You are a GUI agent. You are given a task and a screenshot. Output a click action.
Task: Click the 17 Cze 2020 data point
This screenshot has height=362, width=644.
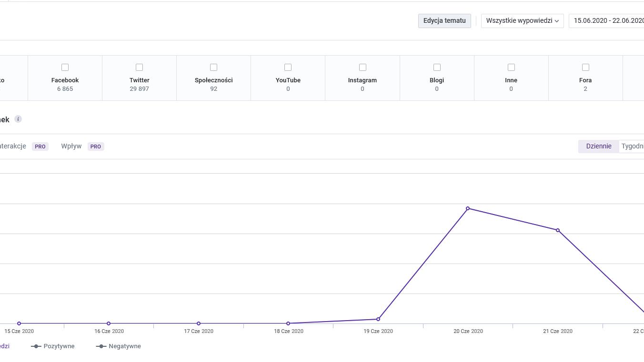click(x=199, y=323)
